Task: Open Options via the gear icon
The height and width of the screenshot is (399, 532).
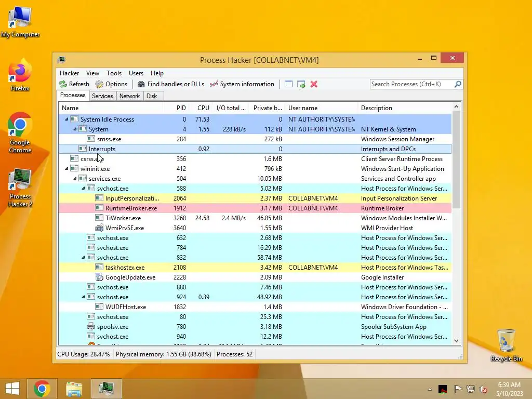Action: tap(99, 84)
